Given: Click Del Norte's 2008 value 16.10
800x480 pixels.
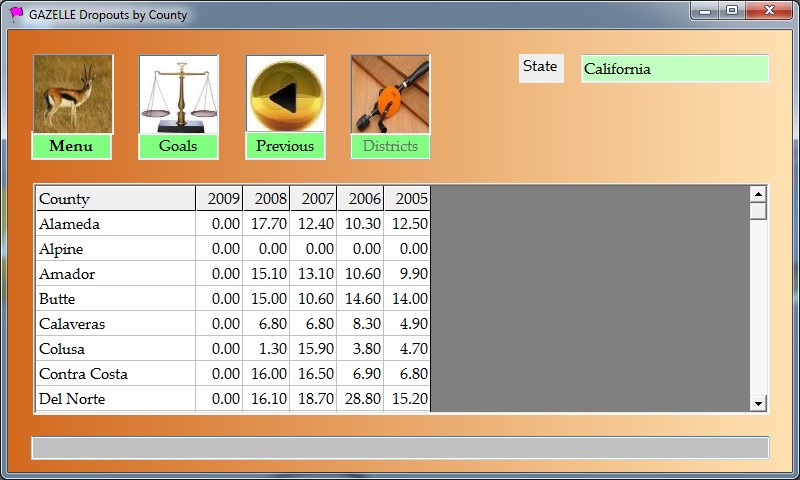Looking at the screenshot, I should 266,398.
